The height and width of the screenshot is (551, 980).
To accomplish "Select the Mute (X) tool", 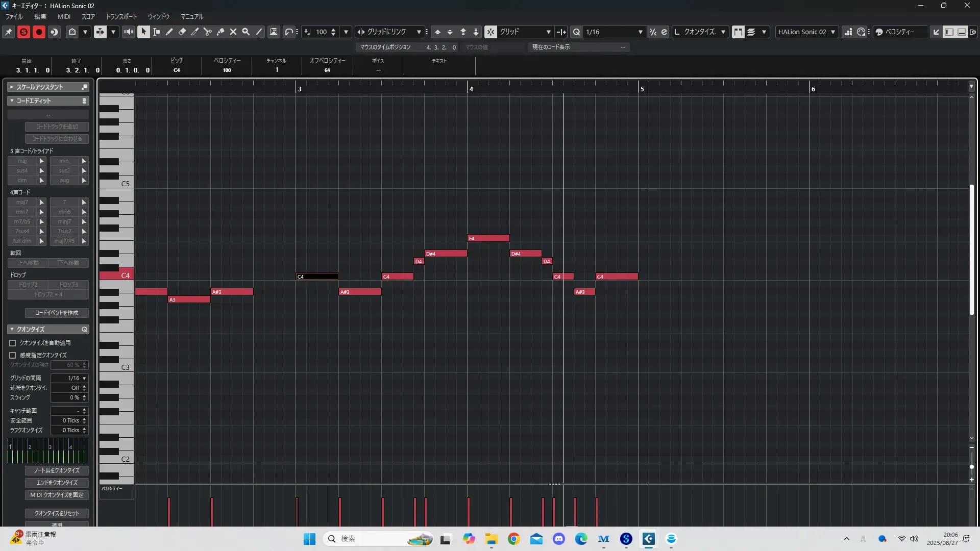I will [x=233, y=32].
